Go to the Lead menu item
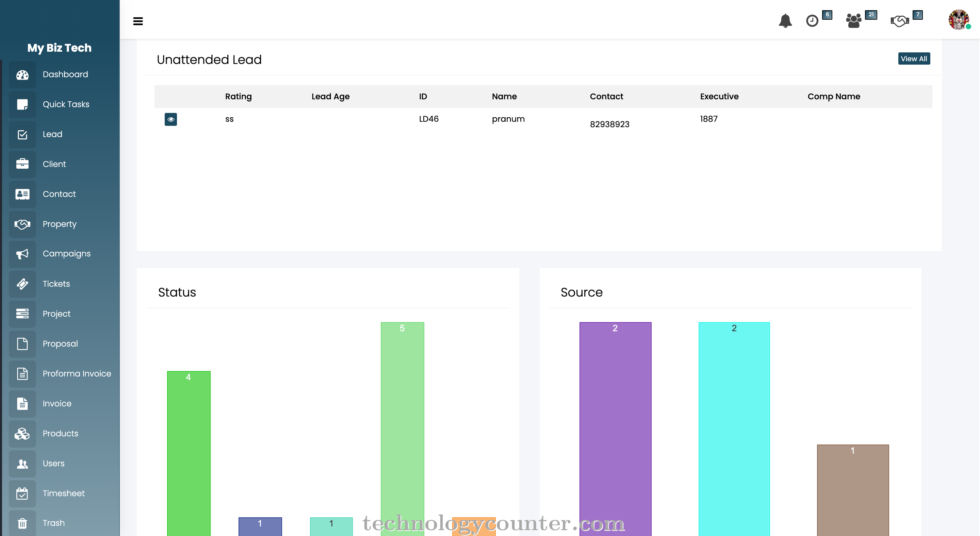Viewport: 980px width, 536px height. pyautogui.click(x=52, y=134)
